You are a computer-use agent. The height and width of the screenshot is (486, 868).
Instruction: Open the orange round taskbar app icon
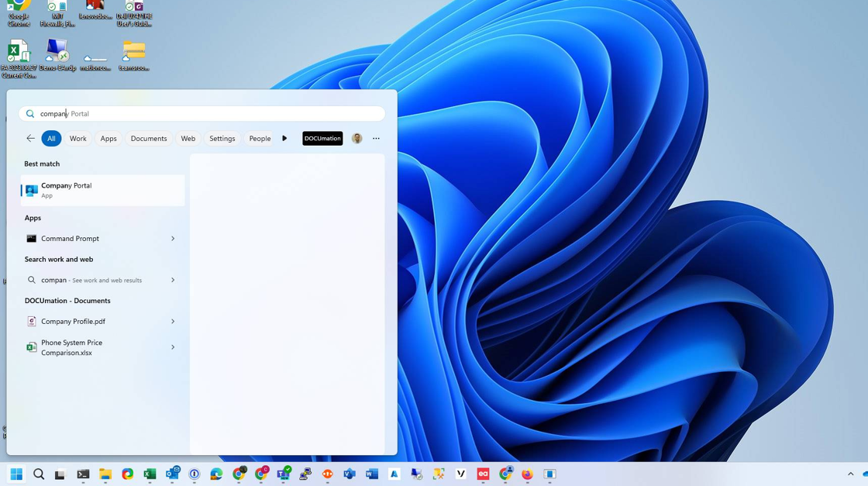click(x=328, y=474)
